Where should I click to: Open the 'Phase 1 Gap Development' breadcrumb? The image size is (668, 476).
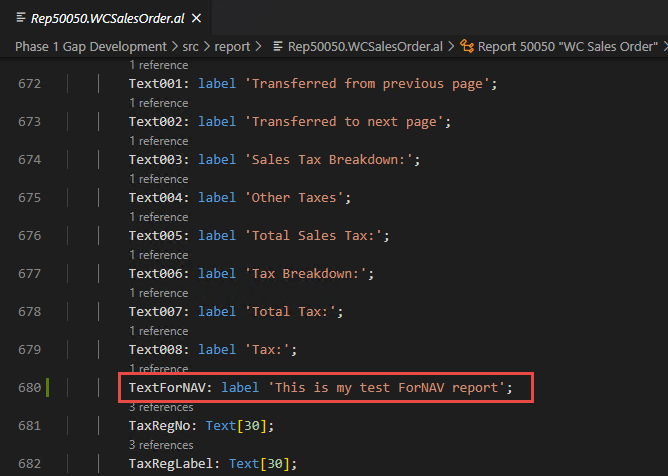coord(90,46)
